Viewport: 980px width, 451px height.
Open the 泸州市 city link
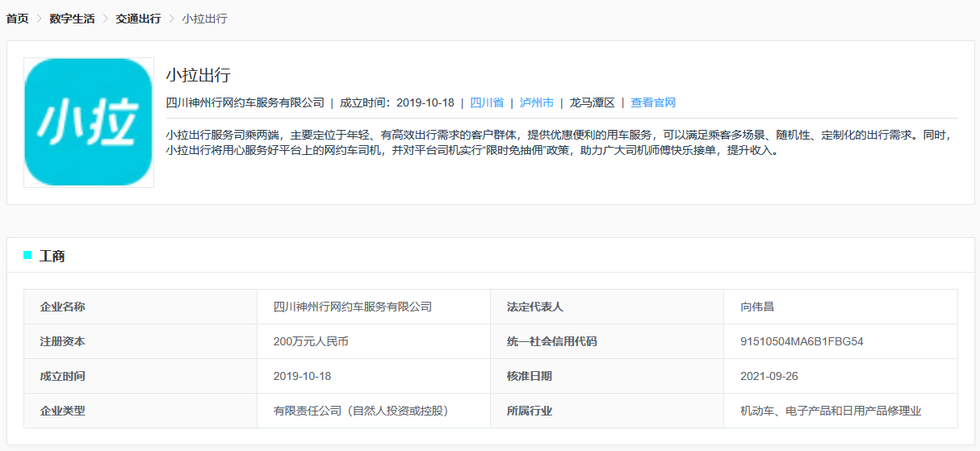coord(537,102)
